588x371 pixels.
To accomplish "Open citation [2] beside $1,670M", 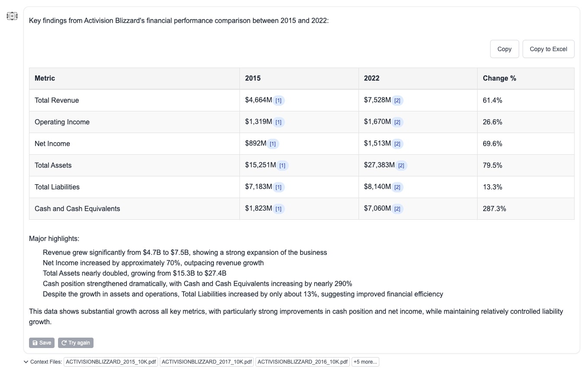I will [x=397, y=122].
